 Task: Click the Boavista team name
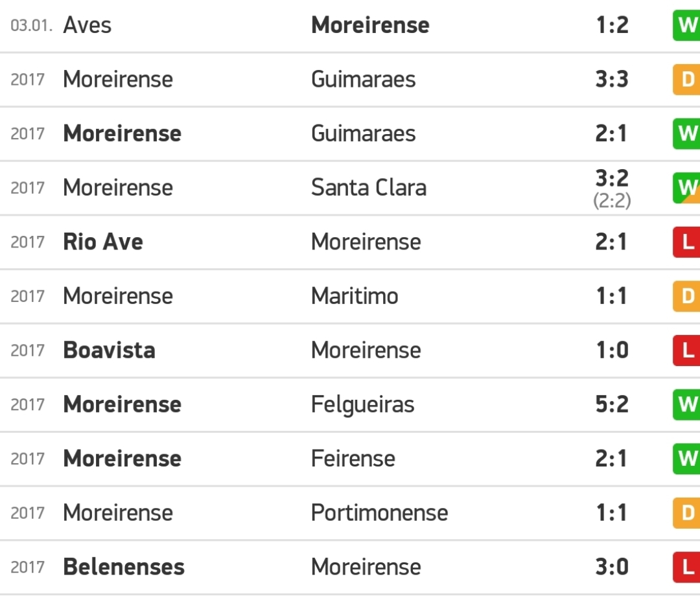click(110, 351)
